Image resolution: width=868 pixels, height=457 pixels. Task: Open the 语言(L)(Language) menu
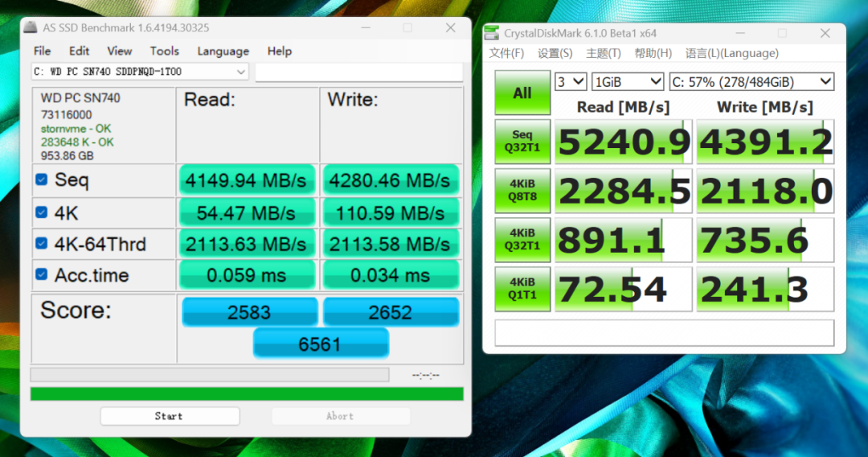tap(732, 53)
